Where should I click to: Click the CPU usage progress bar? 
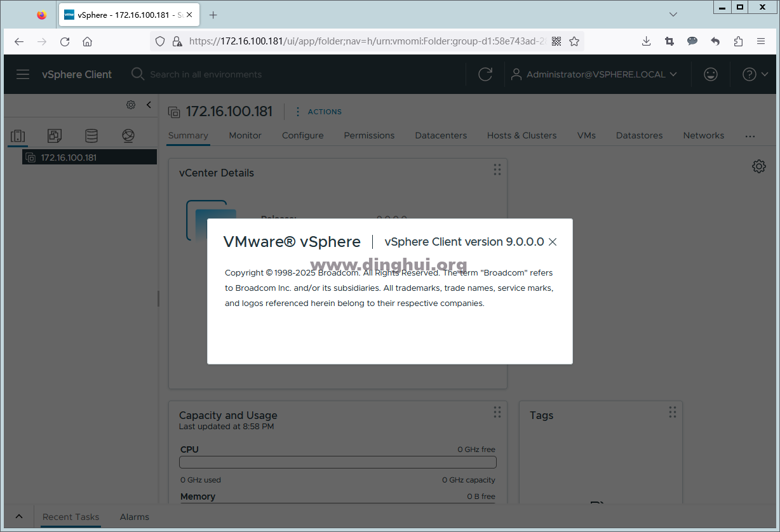tap(338, 462)
